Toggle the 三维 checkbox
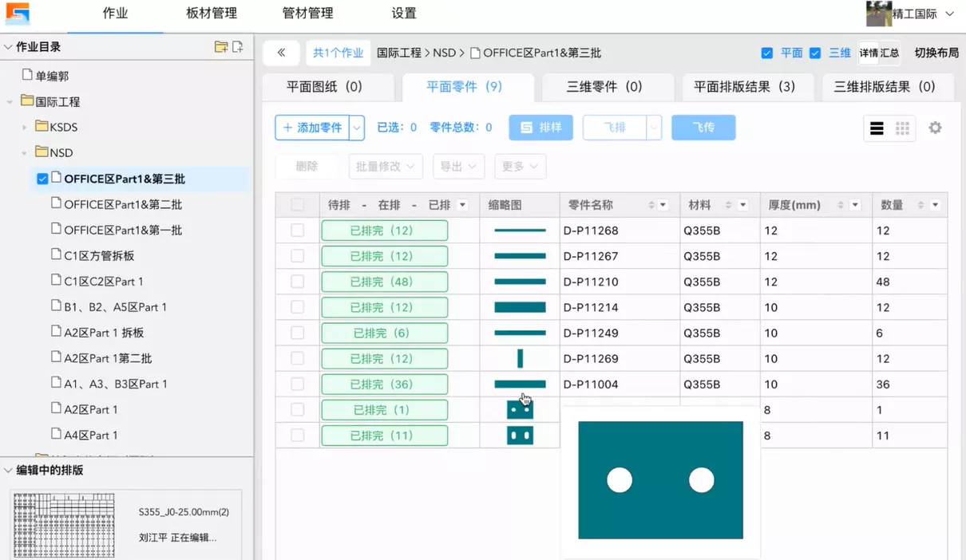The width and height of the screenshot is (966, 560). [x=815, y=53]
